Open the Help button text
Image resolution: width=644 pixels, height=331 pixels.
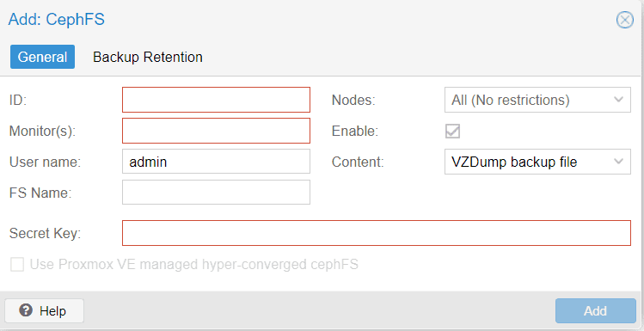52,311
